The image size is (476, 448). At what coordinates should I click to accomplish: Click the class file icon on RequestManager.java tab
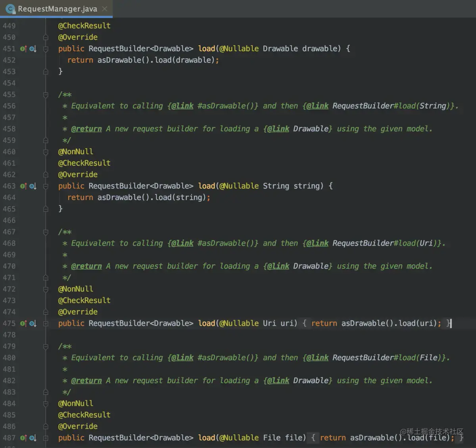tap(10, 9)
